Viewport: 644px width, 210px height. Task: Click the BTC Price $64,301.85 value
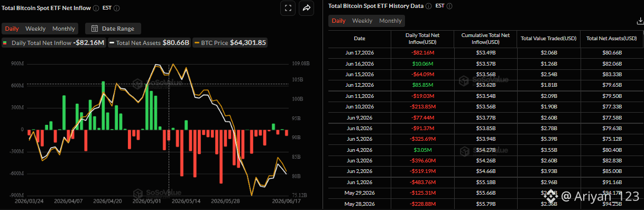click(x=248, y=43)
